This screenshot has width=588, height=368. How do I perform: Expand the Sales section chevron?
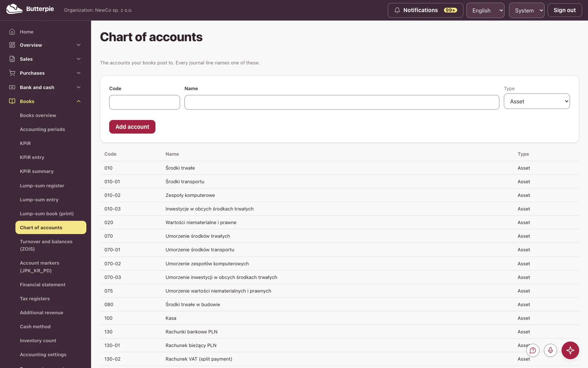(x=79, y=59)
